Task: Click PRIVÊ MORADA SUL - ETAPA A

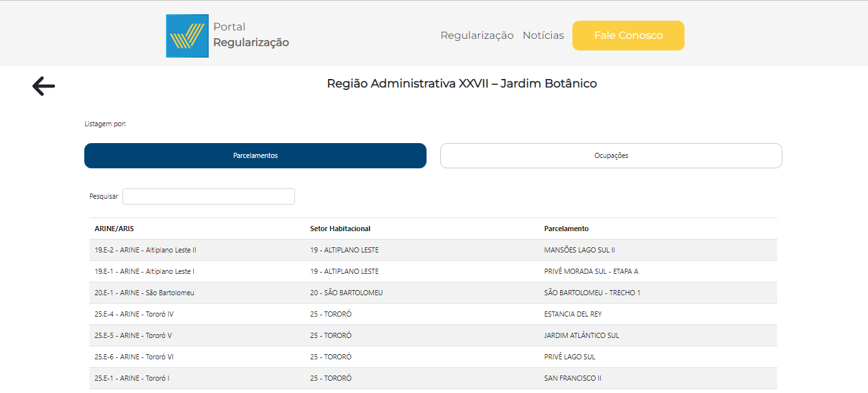Action: pos(591,271)
